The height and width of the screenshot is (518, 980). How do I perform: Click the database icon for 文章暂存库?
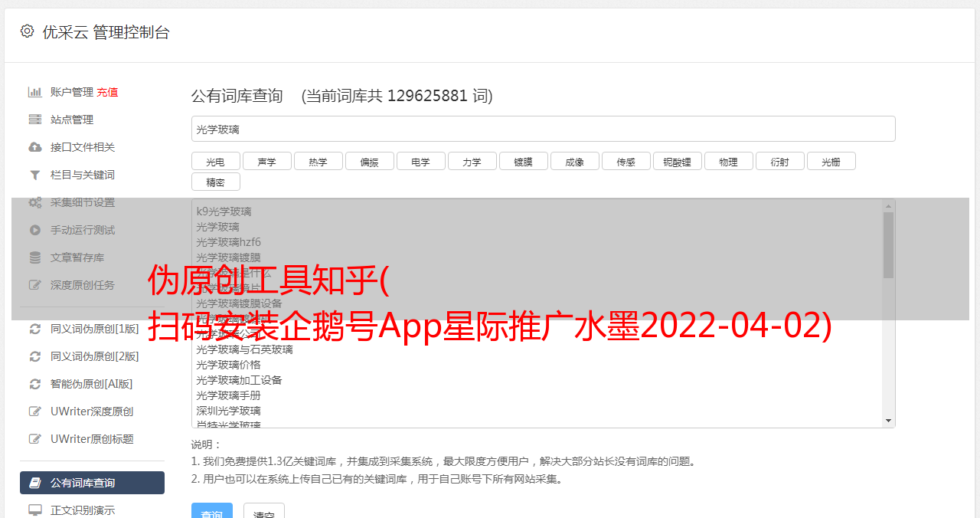coord(34,257)
